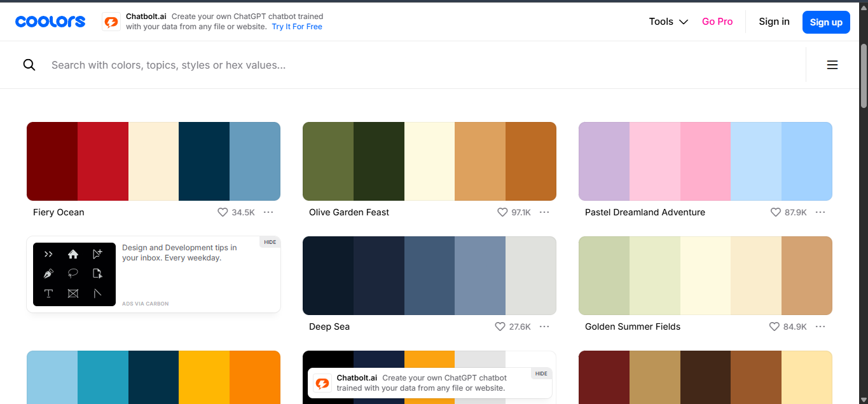868x404 pixels.
Task: Open more options for Olive Garden Feast
Action: coord(544,212)
